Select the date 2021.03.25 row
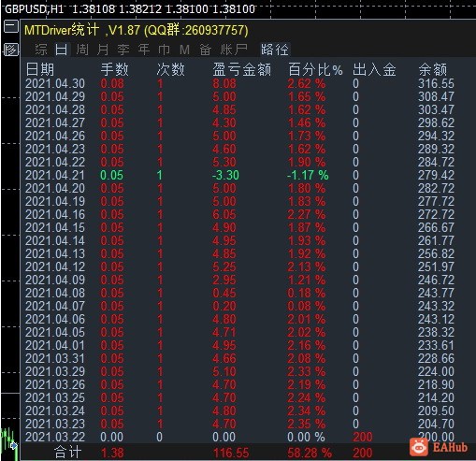Screen dimensions: 476x461 click(x=55, y=398)
